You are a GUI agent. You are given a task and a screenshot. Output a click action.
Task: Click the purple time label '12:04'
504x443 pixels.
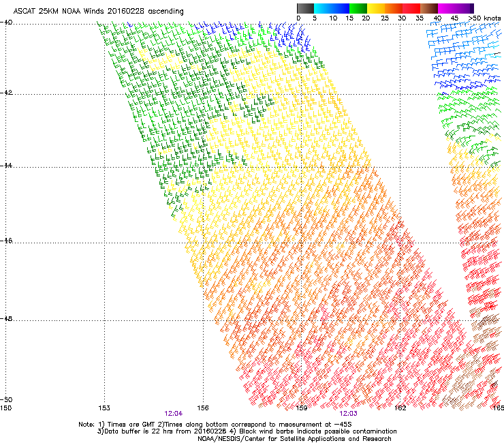point(173,414)
